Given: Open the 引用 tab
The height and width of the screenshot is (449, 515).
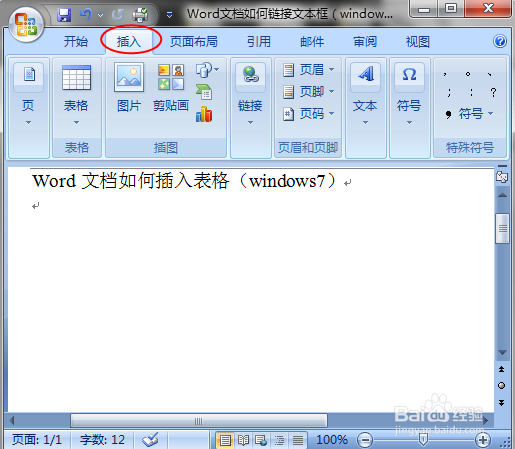Looking at the screenshot, I should [259, 42].
